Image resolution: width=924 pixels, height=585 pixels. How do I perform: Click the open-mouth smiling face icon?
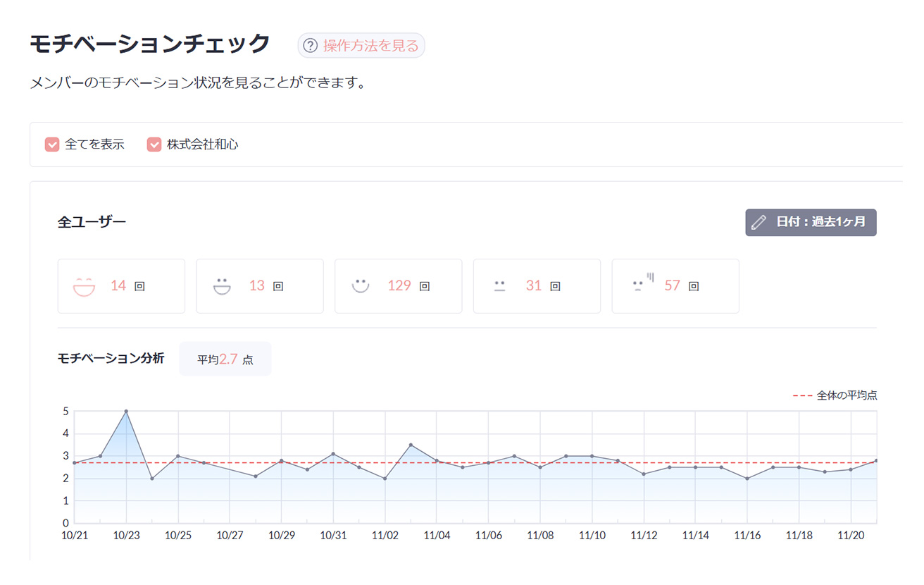pos(222,286)
